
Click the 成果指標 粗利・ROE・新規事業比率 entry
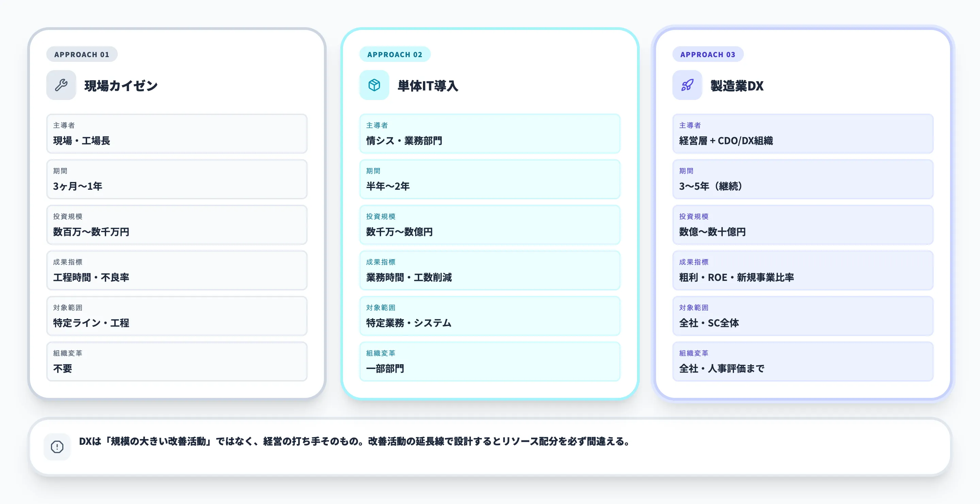[x=803, y=270]
